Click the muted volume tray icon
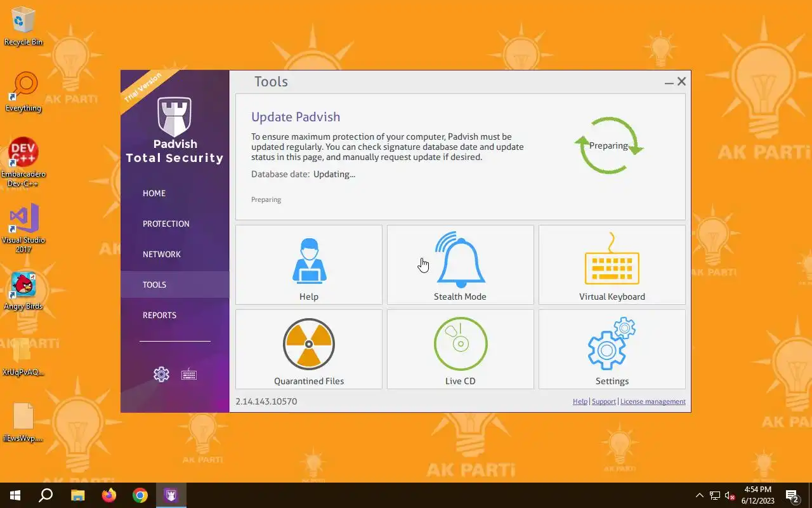This screenshot has width=812, height=508. tap(730, 495)
